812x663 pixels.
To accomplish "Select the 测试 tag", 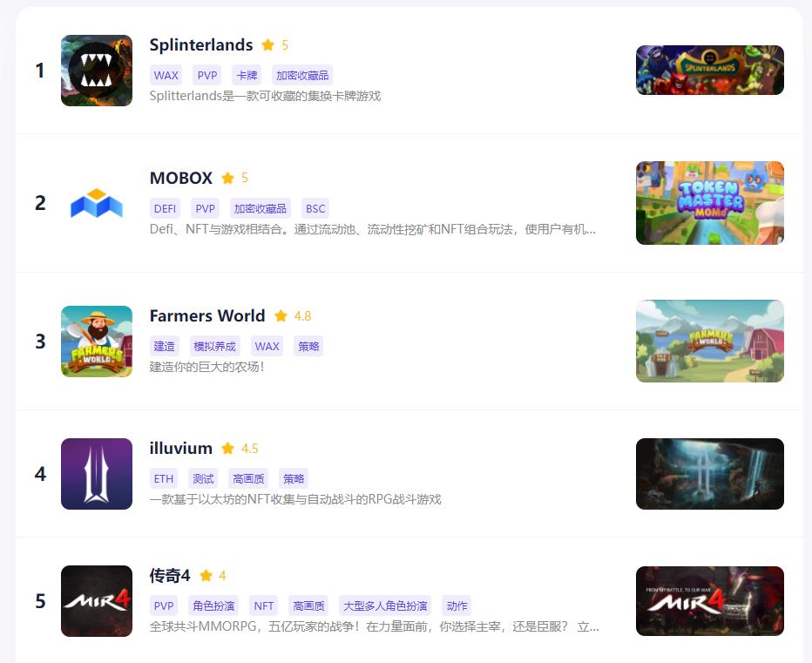I will pyautogui.click(x=203, y=479).
